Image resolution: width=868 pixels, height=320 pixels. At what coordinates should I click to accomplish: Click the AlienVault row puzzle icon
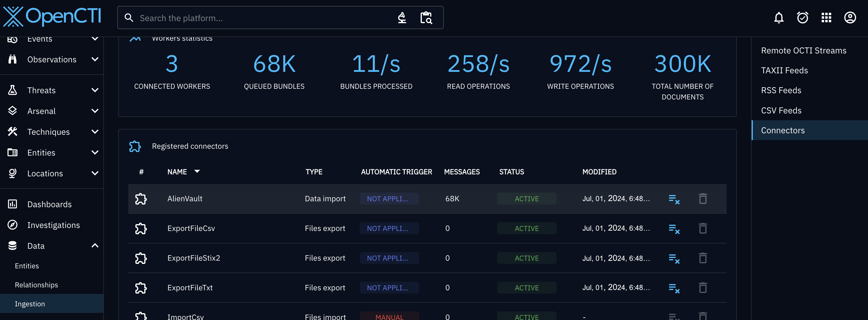pyautogui.click(x=141, y=199)
